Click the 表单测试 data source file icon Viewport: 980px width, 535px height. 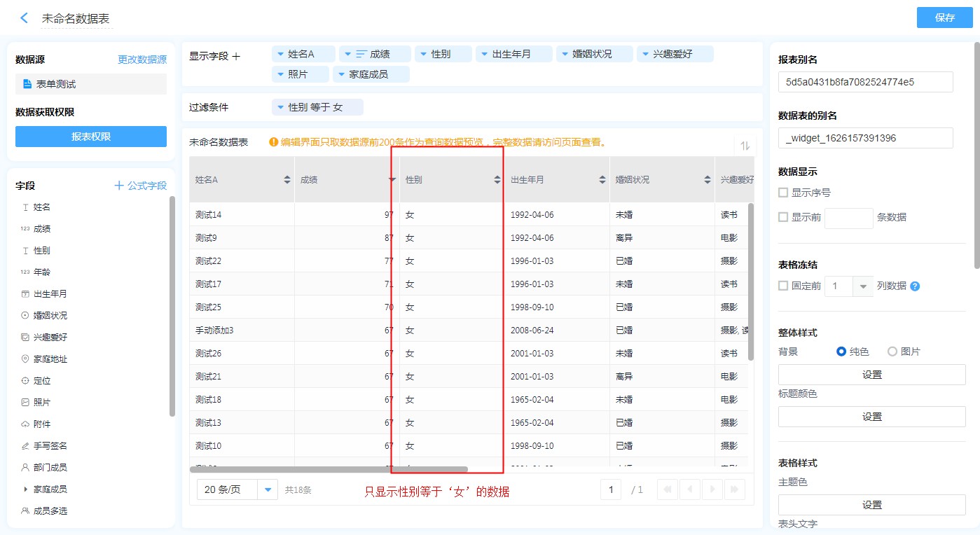[x=27, y=84]
